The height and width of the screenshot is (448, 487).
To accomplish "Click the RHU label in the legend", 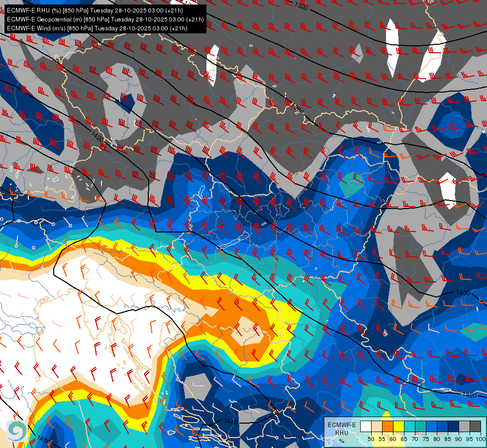I will coord(342,433).
